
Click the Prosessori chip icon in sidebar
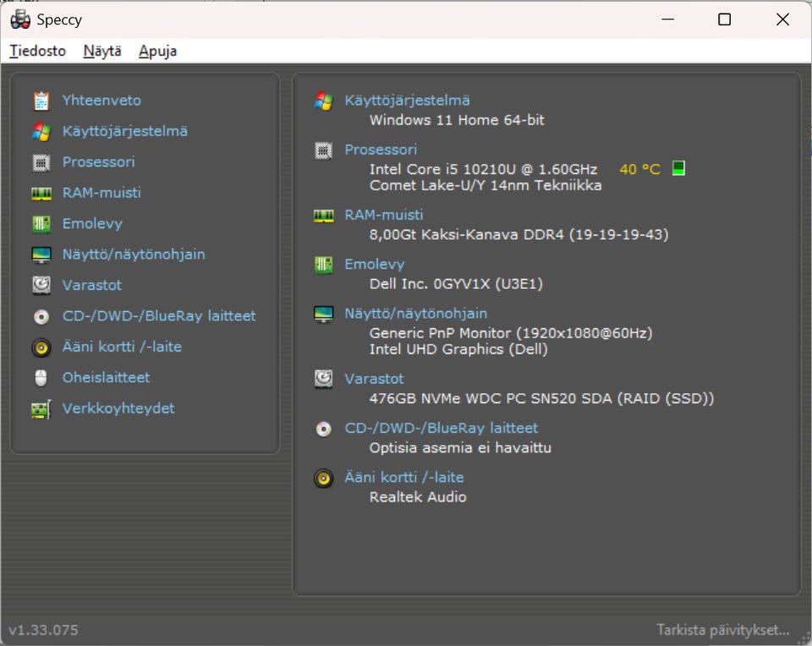coord(41,162)
